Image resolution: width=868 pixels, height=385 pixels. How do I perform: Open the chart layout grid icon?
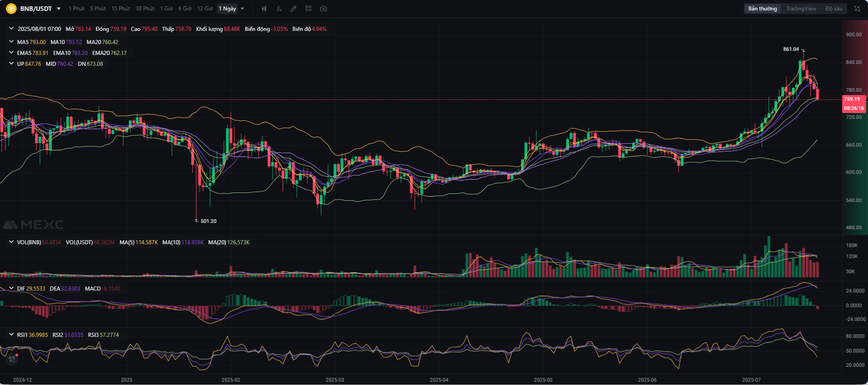point(309,9)
